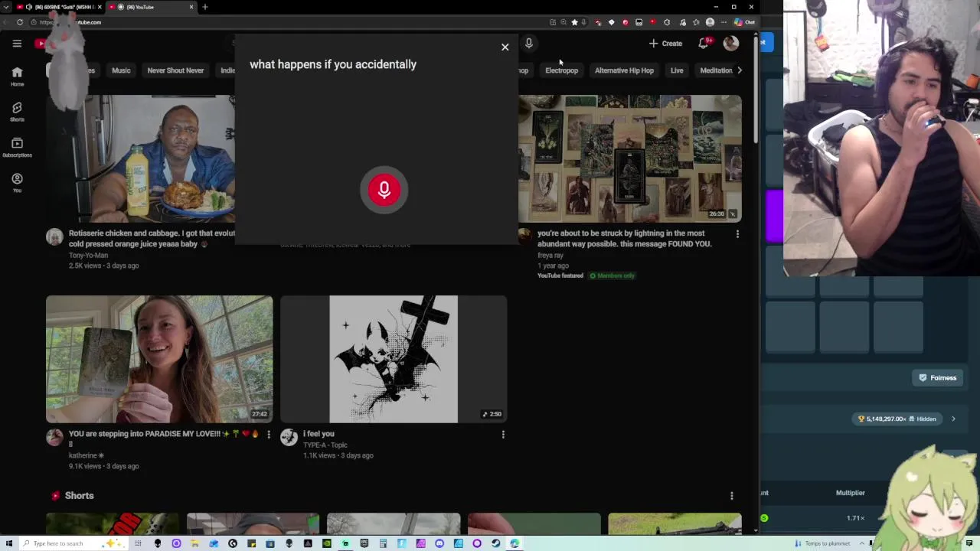Image resolution: width=980 pixels, height=551 pixels.
Task: Open Epic Games launcher from taskbar
Action: [364, 543]
